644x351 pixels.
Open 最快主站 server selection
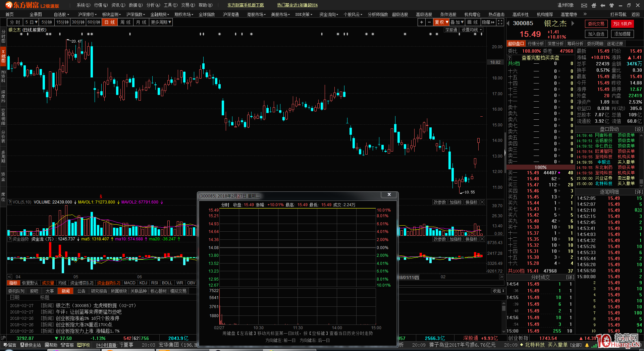point(31,345)
